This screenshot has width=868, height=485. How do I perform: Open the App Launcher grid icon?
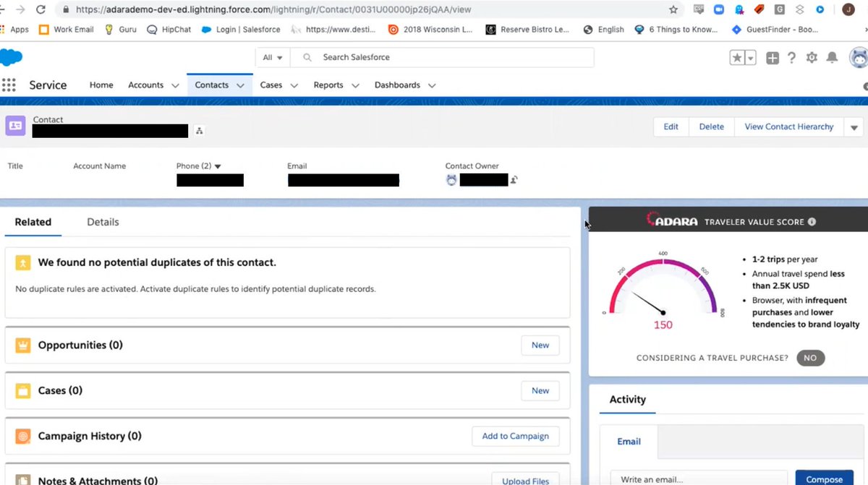9,85
